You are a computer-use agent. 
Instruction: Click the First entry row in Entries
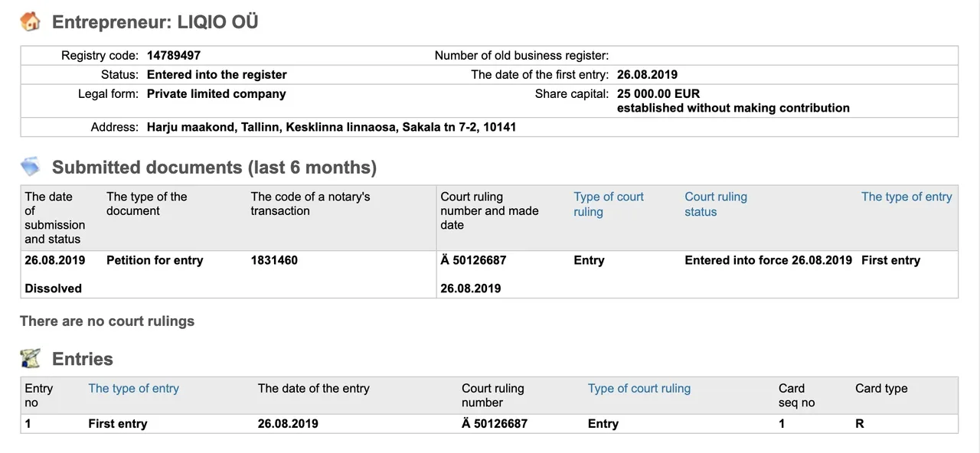click(x=489, y=424)
